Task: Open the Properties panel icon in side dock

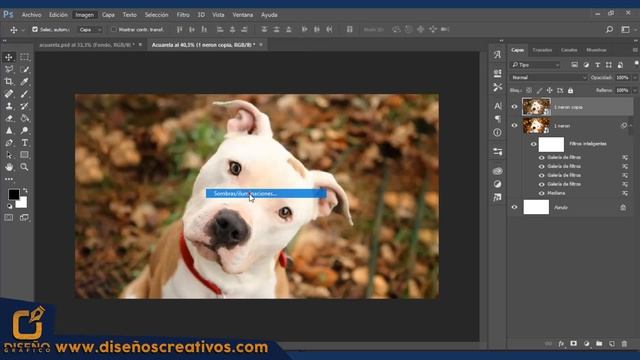Action: [x=498, y=152]
